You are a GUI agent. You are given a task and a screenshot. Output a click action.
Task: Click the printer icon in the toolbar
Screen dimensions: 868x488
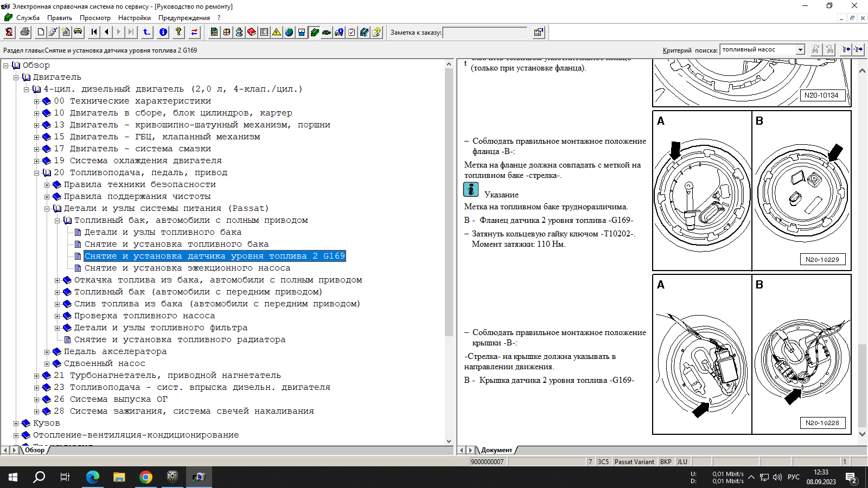point(25,32)
